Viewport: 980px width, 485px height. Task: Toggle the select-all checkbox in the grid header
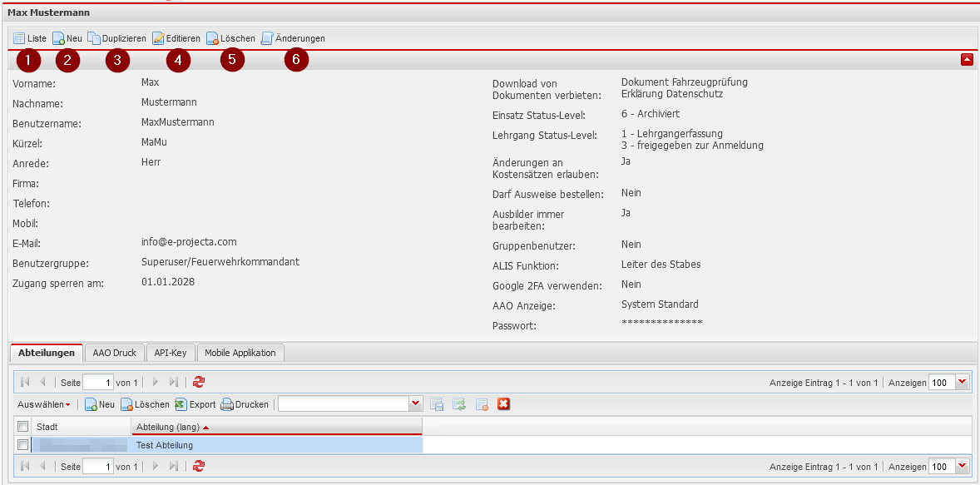pos(23,426)
